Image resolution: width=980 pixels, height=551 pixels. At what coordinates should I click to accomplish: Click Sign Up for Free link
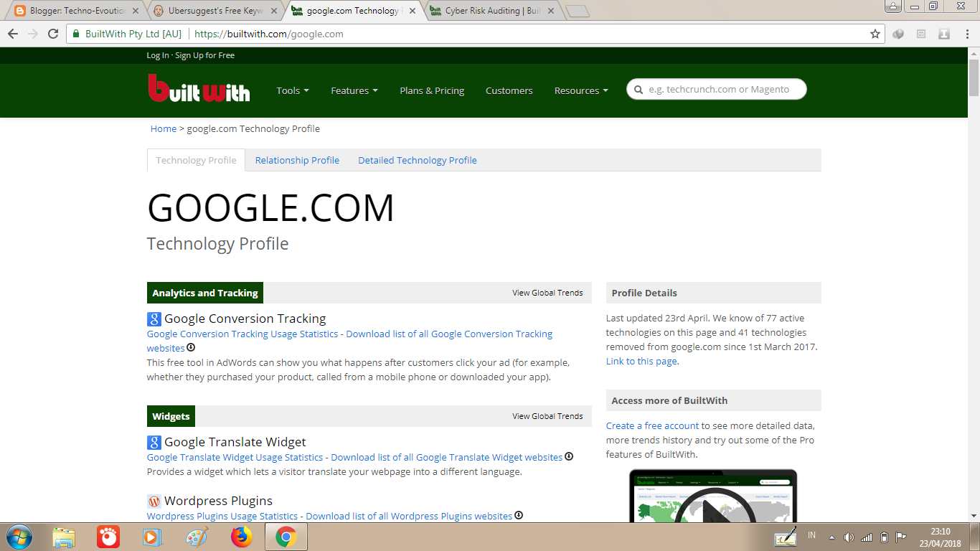(x=204, y=55)
